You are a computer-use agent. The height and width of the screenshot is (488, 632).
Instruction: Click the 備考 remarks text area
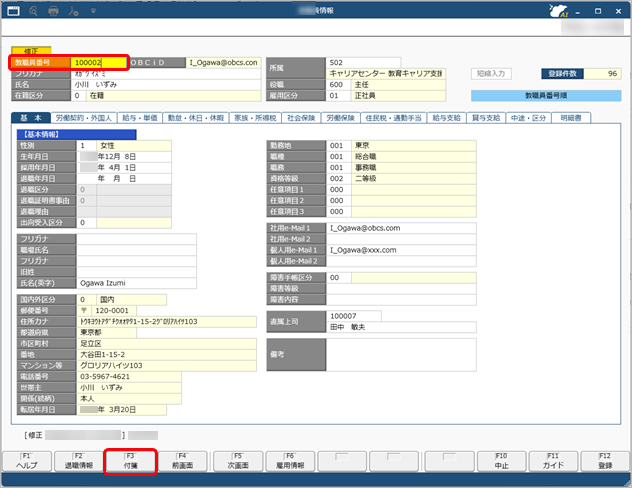(x=383, y=354)
